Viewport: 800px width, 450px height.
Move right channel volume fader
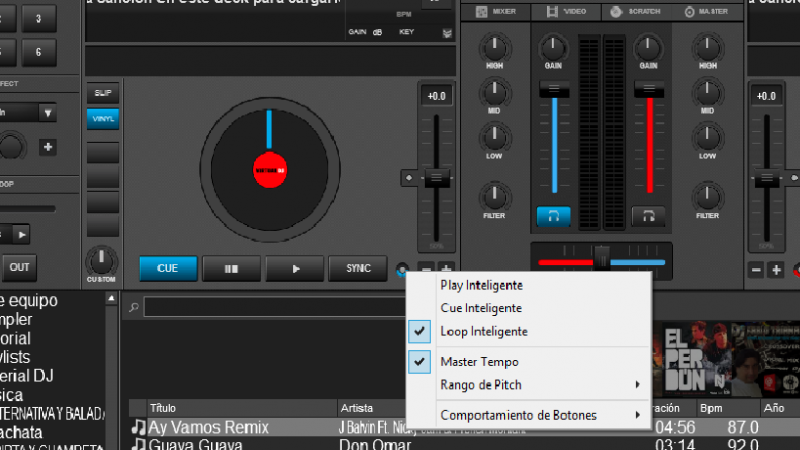point(648,89)
